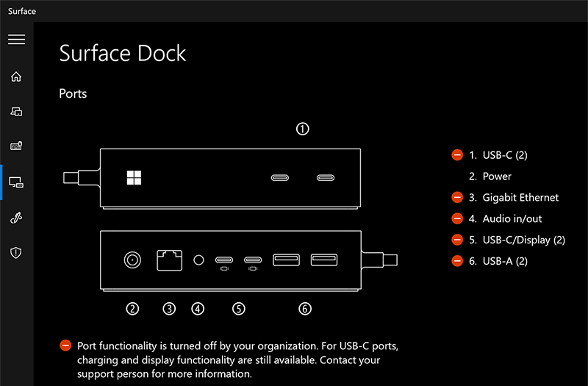Click the disabled icon beside the port notice
588x386 pixels.
[x=65, y=346]
